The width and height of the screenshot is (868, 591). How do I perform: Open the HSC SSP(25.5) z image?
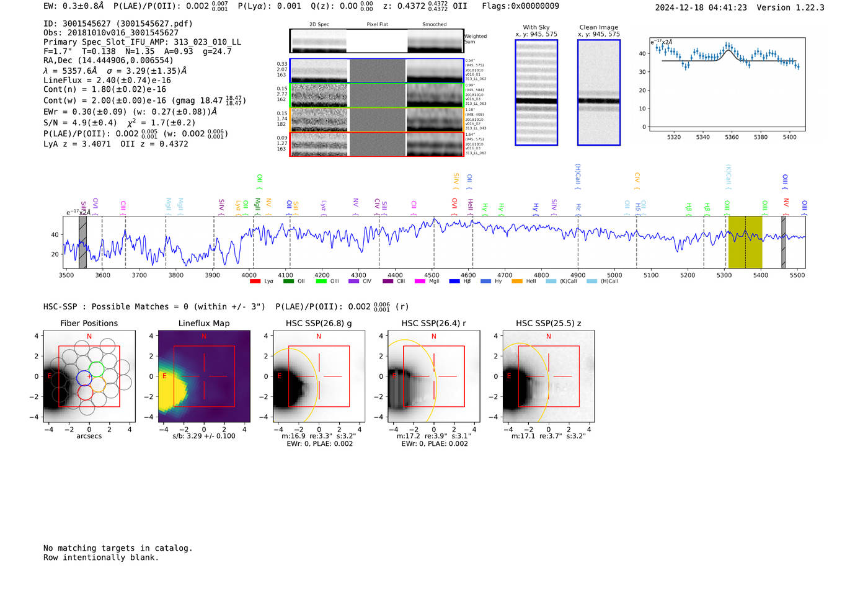[548, 376]
